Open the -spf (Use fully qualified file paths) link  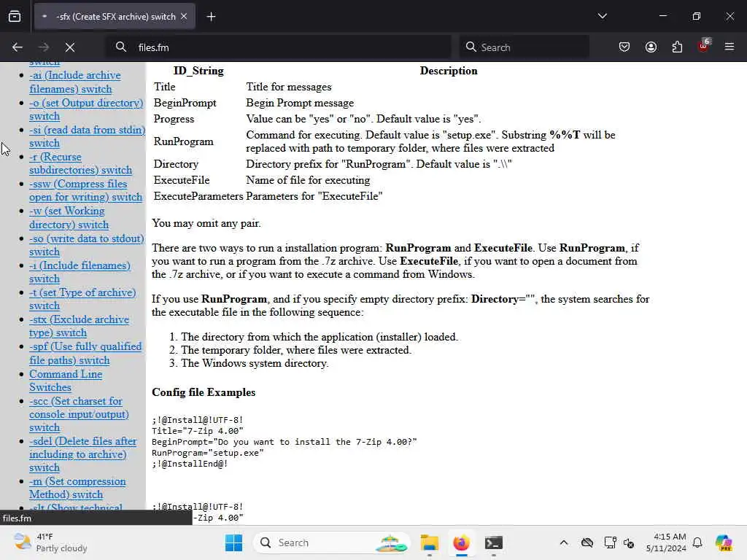click(x=85, y=353)
